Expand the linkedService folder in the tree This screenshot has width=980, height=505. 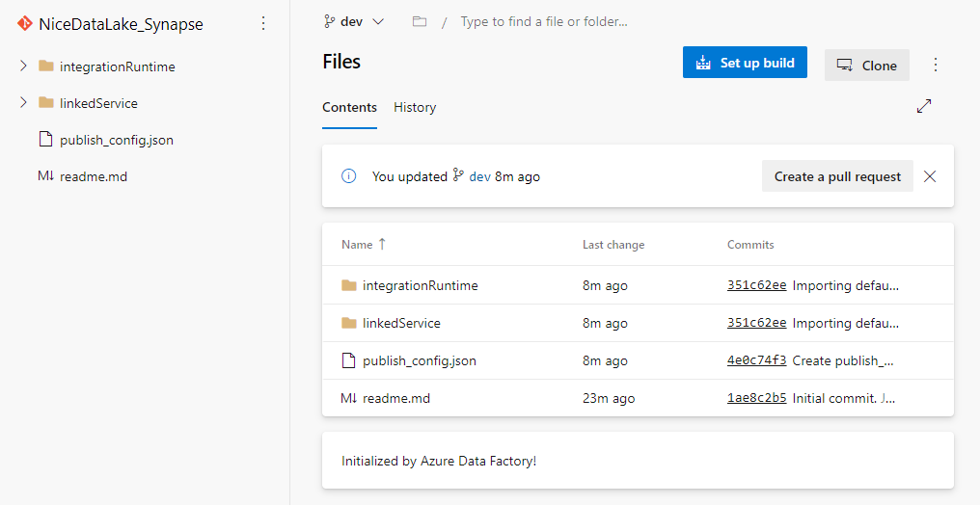(x=24, y=102)
